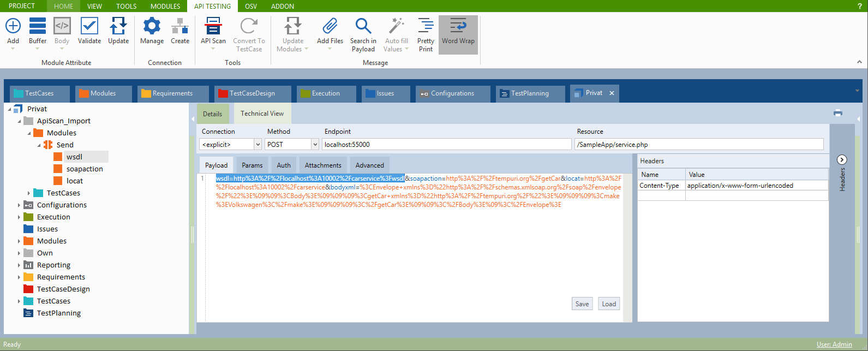Image resolution: width=868 pixels, height=351 pixels.
Task: Collapse the Headers side panel arrow
Action: click(x=842, y=159)
